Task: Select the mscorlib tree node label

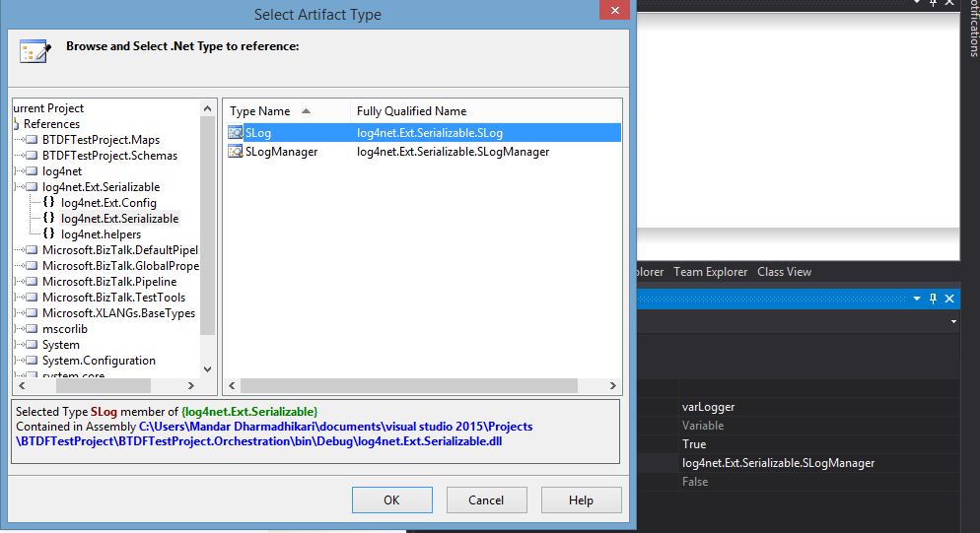Action: point(65,329)
